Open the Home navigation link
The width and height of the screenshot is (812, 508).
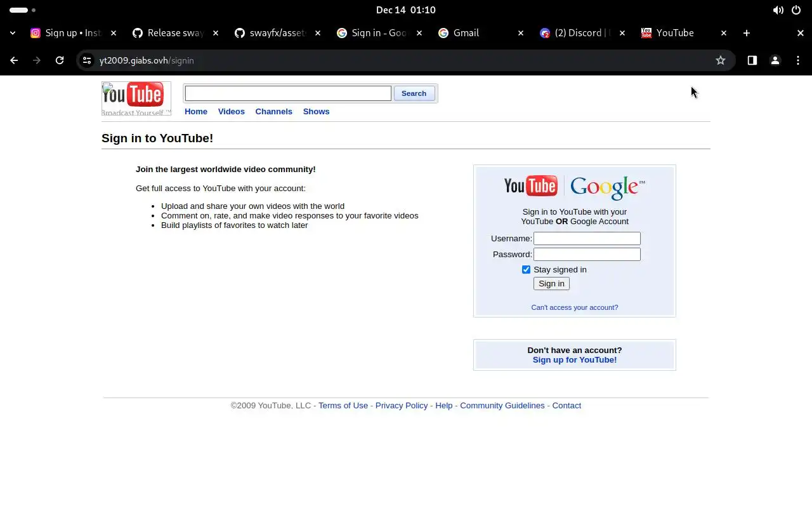[196, 112]
